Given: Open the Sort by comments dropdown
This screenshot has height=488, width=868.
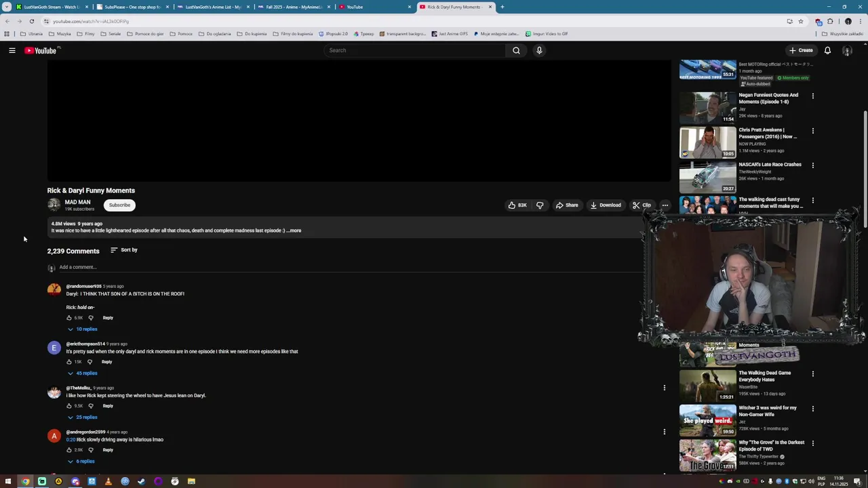Looking at the screenshot, I should 124,250.
